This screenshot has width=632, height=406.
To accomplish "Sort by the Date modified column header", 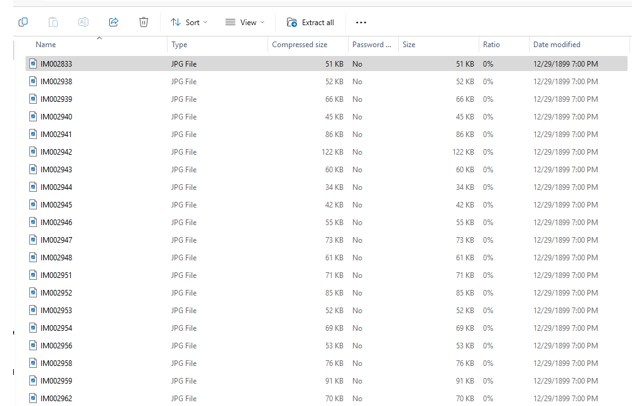I will (x=556, y=45).
